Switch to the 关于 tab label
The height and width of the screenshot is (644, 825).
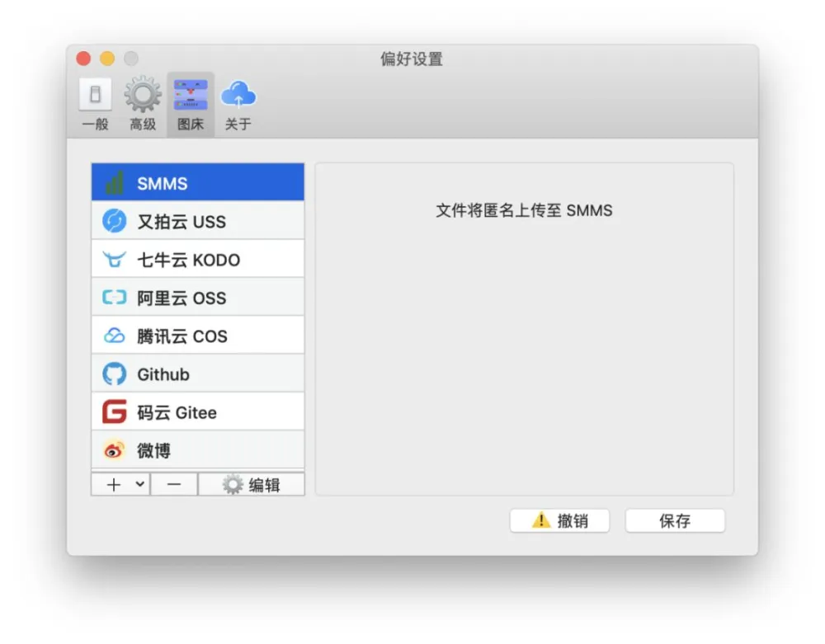238,124
